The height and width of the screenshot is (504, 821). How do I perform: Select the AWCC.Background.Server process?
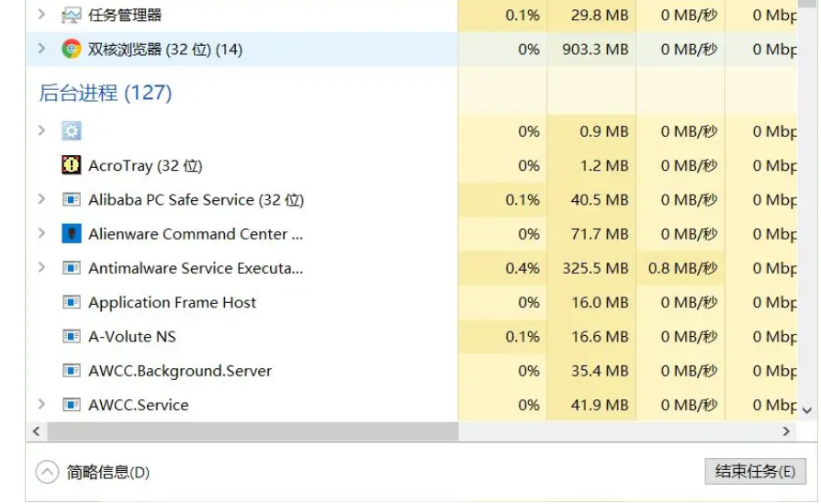pos(180,371)
